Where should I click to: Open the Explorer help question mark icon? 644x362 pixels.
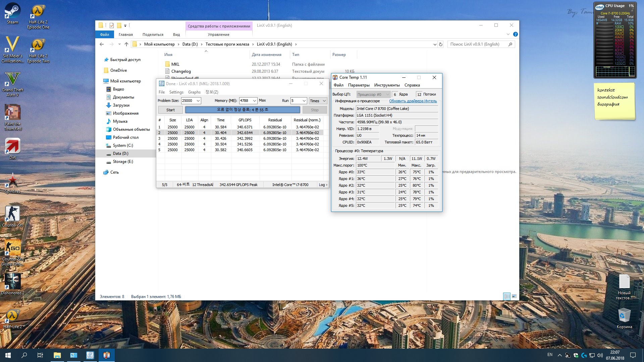click(x=515, y=34)
